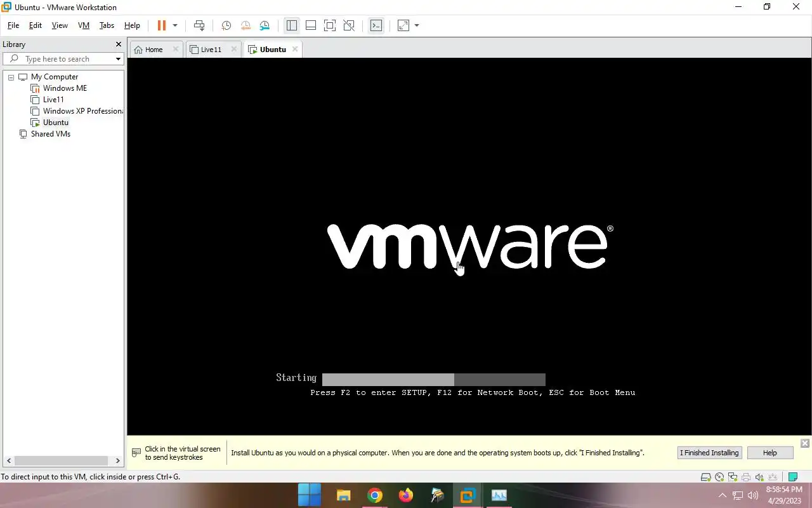Open the Help menu
Image resolution: width=812 pixels, height=508 pixels.
point(132,25)
